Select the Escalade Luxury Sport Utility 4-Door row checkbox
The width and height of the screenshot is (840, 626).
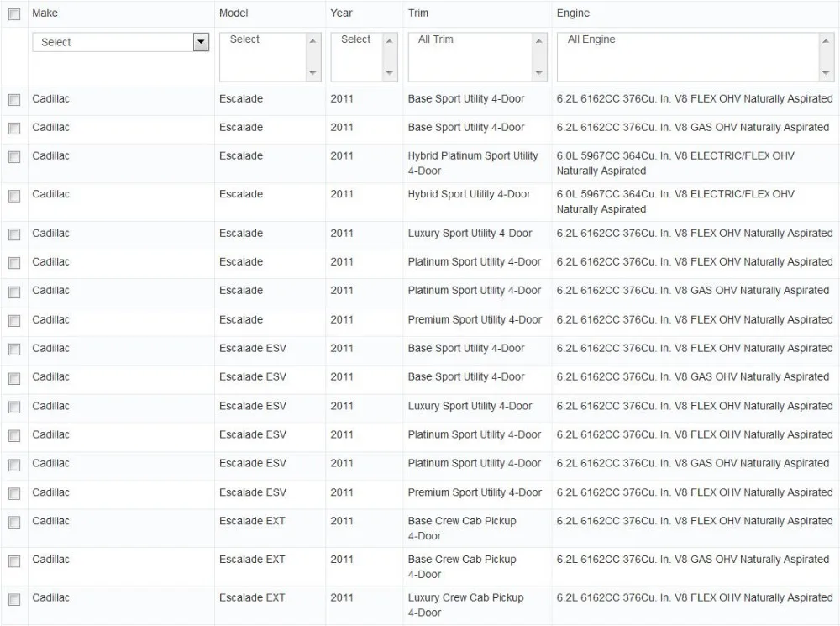[x=14, y=234]
